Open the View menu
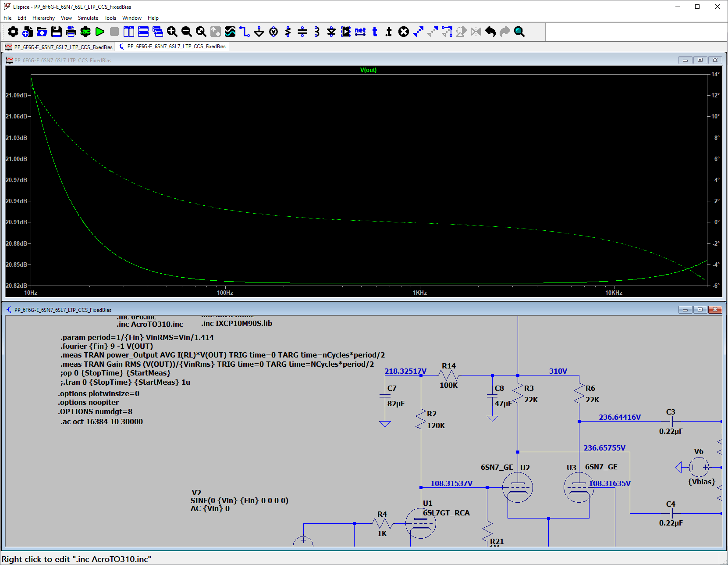Screen dimensions: 728x565 point(66,18)
